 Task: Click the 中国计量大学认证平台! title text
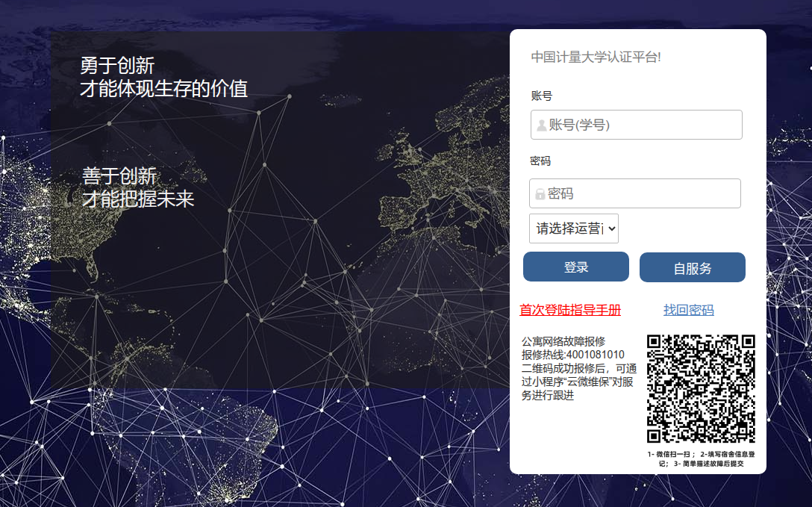pos(596,57)
